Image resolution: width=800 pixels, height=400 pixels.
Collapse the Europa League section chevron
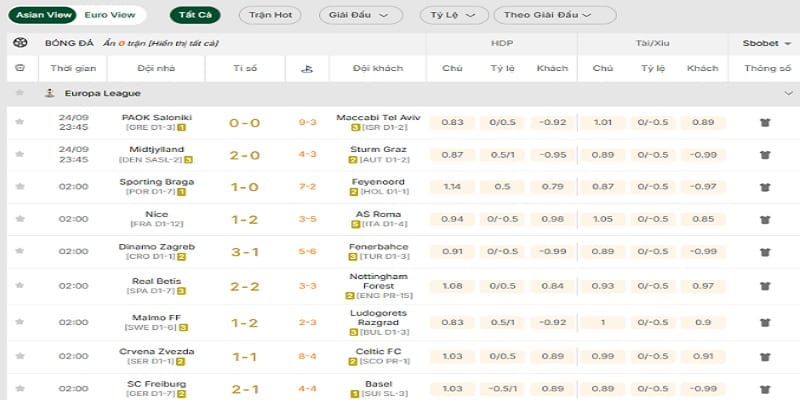(788, 93)
